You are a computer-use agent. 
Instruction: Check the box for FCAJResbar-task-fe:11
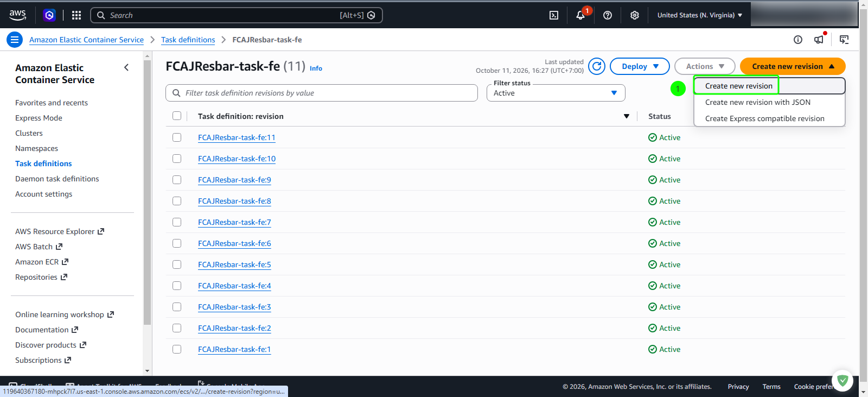pyautogui.click(x=177, y=137)
